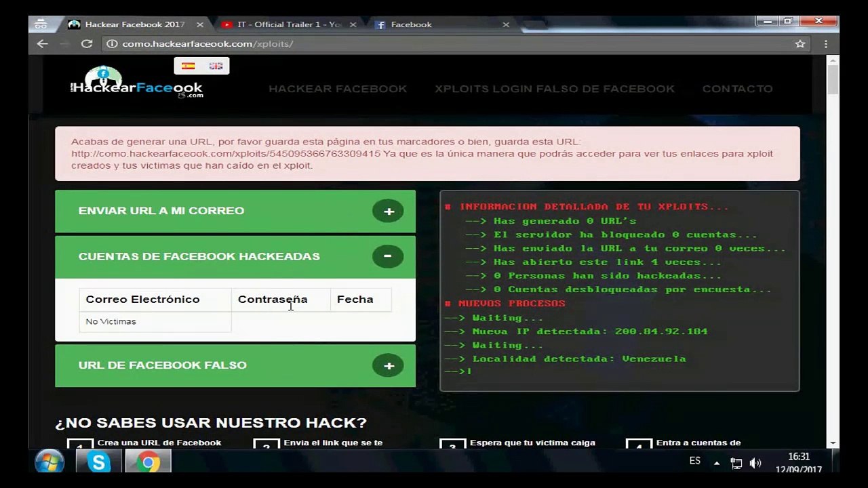Viewport: 868px width, 488px height.
Task: Open the volume control tray icon
Action: [755, 464]
